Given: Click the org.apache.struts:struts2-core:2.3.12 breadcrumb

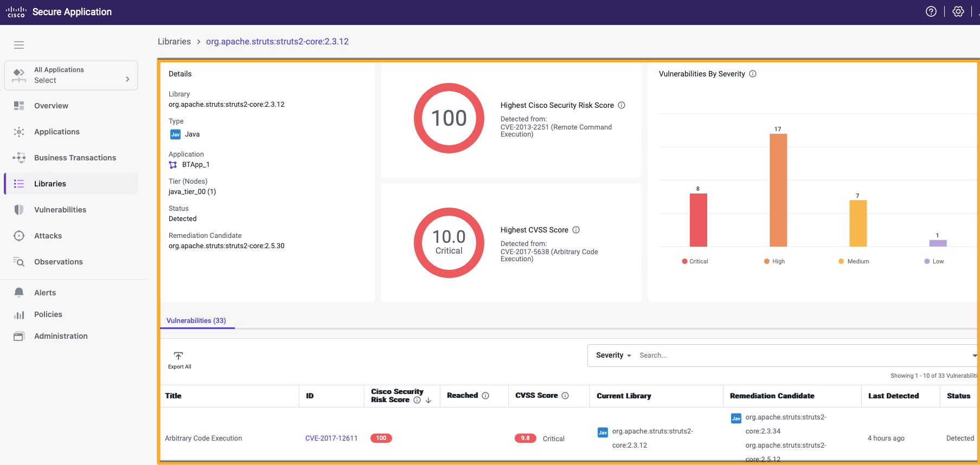Looking at the screenshot, I should pyautogui.click(x=277, y=42).
